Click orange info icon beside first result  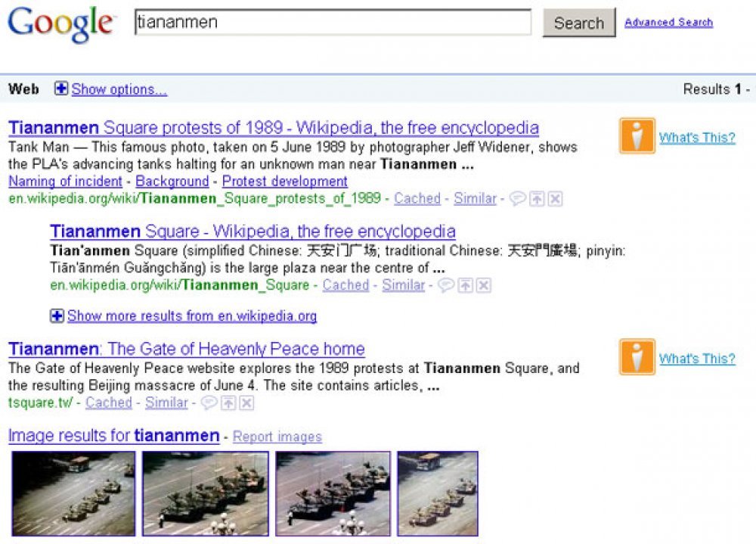coord(637,135)
